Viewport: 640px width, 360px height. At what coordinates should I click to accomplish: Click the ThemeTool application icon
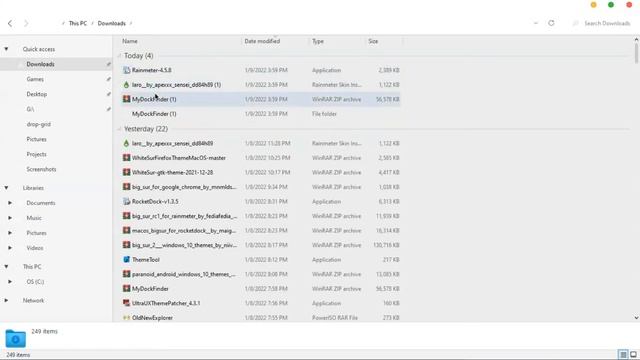click(127, 260)
